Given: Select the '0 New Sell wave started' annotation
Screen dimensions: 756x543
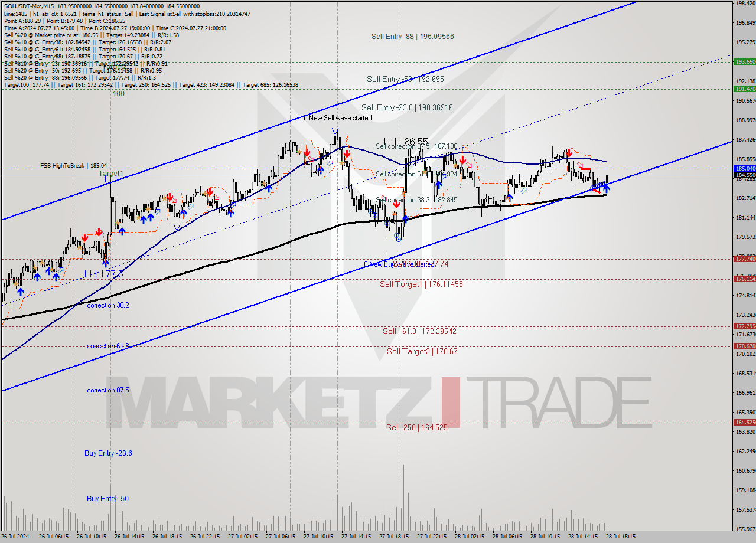Looking at the screenshot, I should (x=338, y=118).
